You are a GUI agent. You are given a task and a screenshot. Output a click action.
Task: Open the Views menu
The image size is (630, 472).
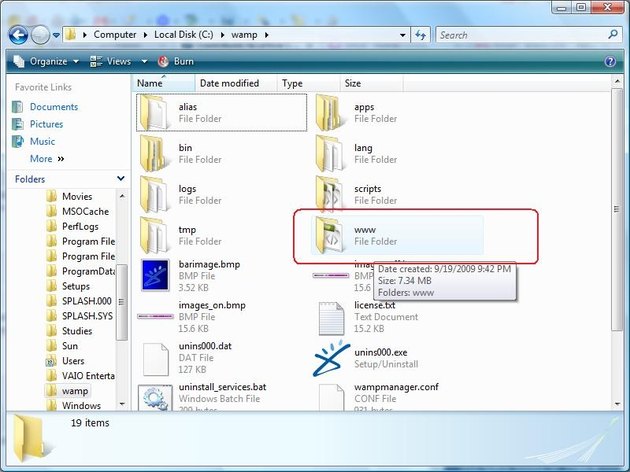click(x=110, y=61)
